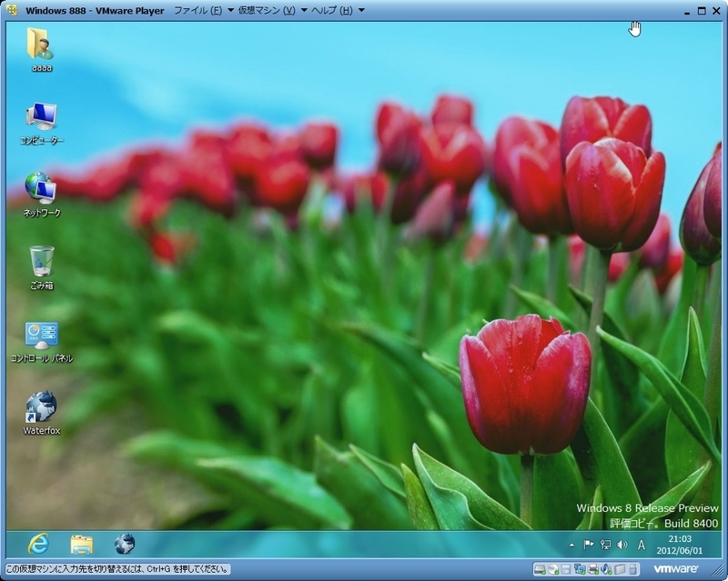Open the volume speaker tray icon
Viewport: 728px width, 581px height.
(x=622, y=545)
